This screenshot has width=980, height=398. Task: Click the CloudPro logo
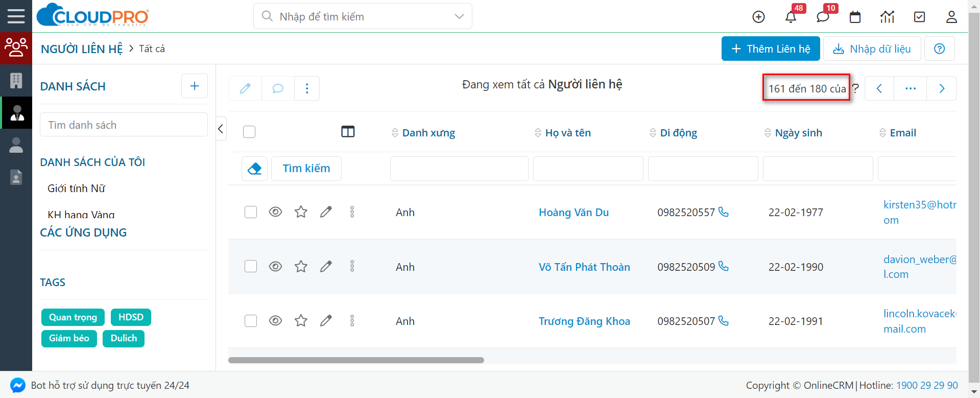pos(92,15)
